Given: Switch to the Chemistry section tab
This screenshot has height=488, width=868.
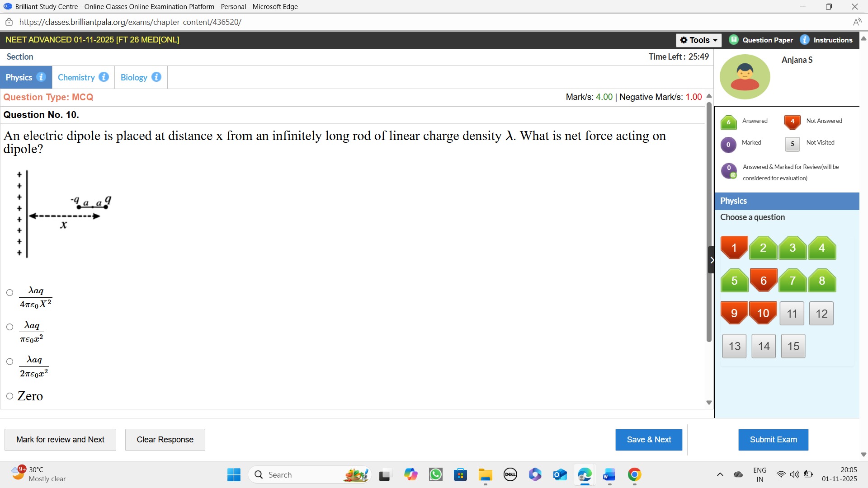Looking at the screenshot, I should (76, 77).
